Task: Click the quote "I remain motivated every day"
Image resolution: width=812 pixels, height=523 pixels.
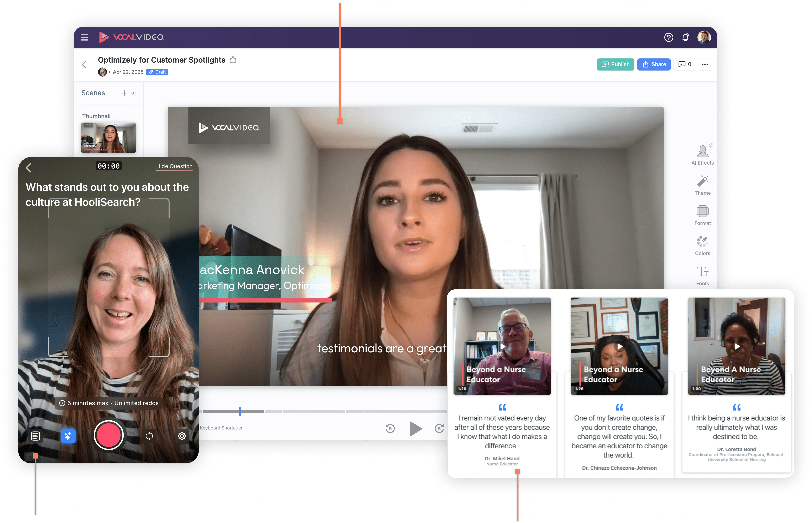Action: [502, 432]
